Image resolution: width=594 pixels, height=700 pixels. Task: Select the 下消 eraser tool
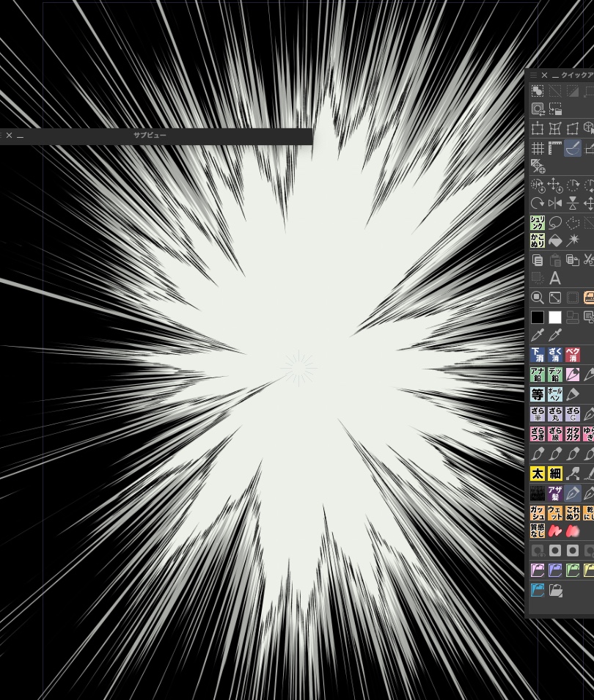pyautogui.click(x=538, y=355)
